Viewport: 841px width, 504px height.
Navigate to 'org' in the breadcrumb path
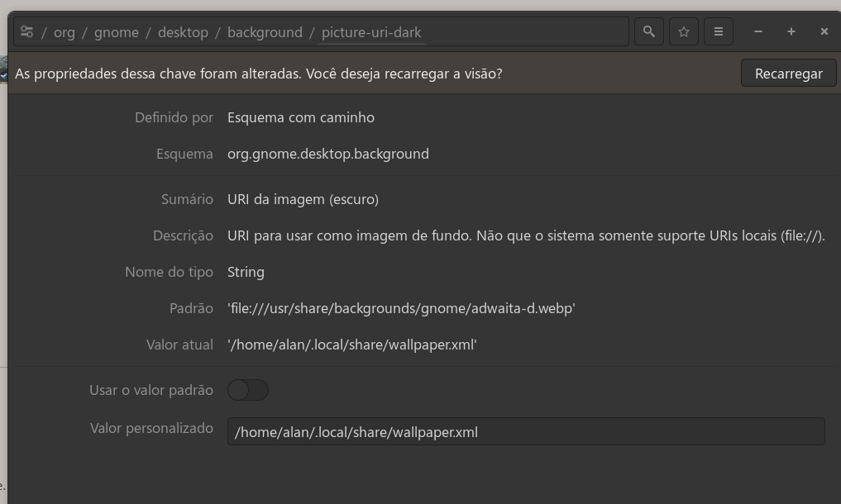(64, 31)
